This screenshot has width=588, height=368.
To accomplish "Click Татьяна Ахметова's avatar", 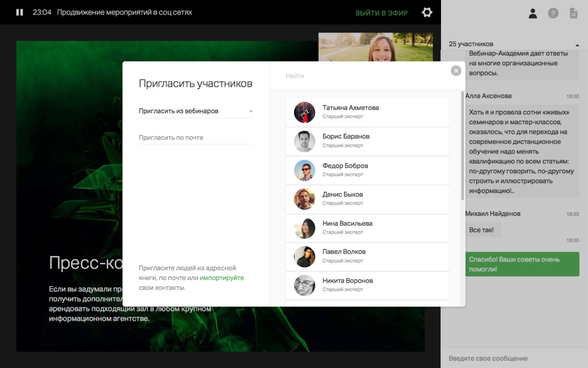I will pyautogui.click(x=304, y=113).
